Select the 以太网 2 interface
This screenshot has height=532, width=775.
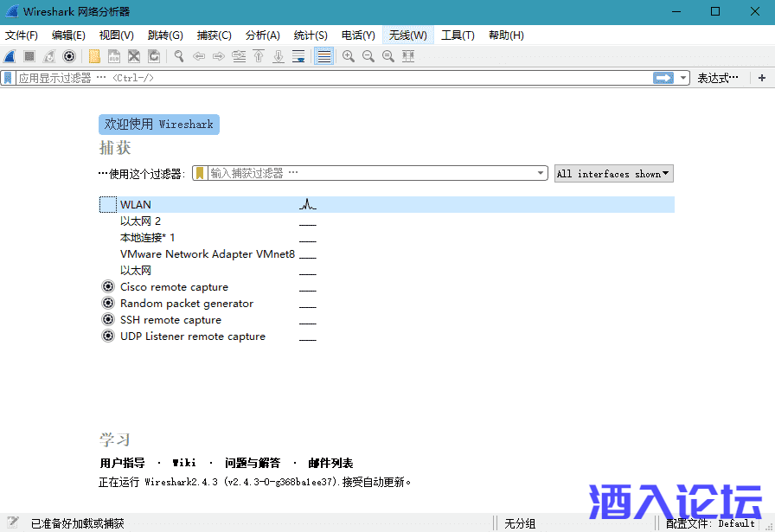point(387,221)
